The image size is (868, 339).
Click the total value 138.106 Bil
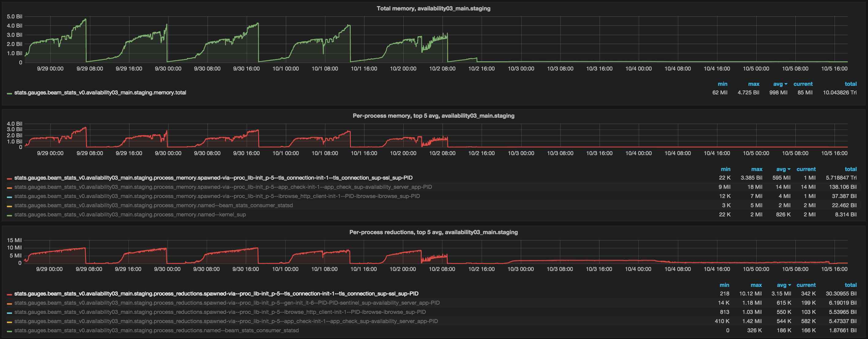843,187
